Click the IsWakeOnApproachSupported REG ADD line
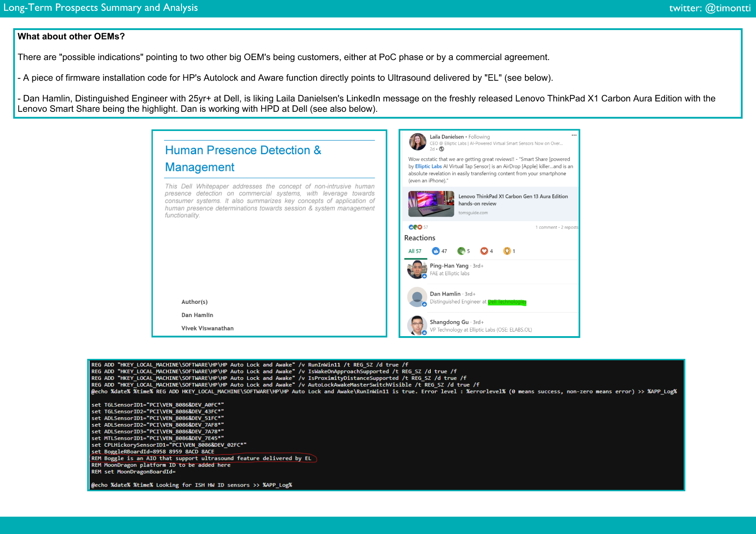The image size is (756, 534). click(x=274, y=372)
